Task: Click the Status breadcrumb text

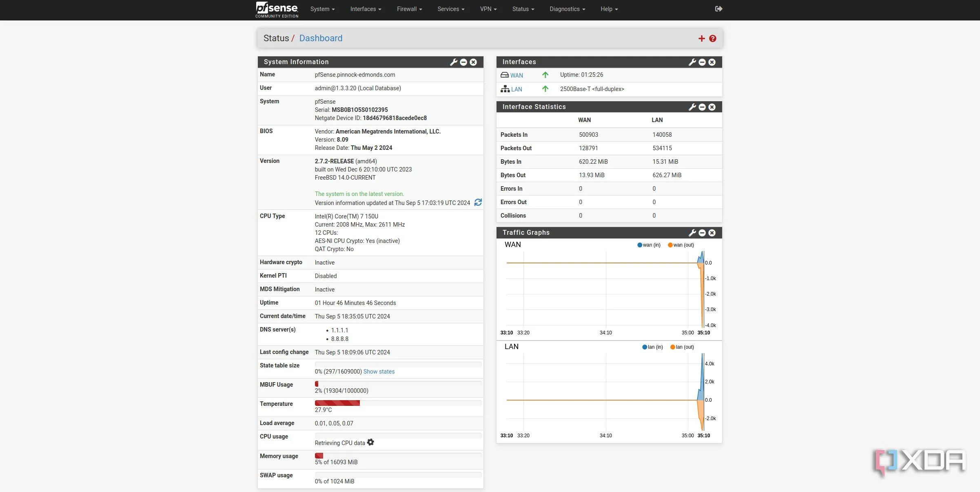Action: 276,38
